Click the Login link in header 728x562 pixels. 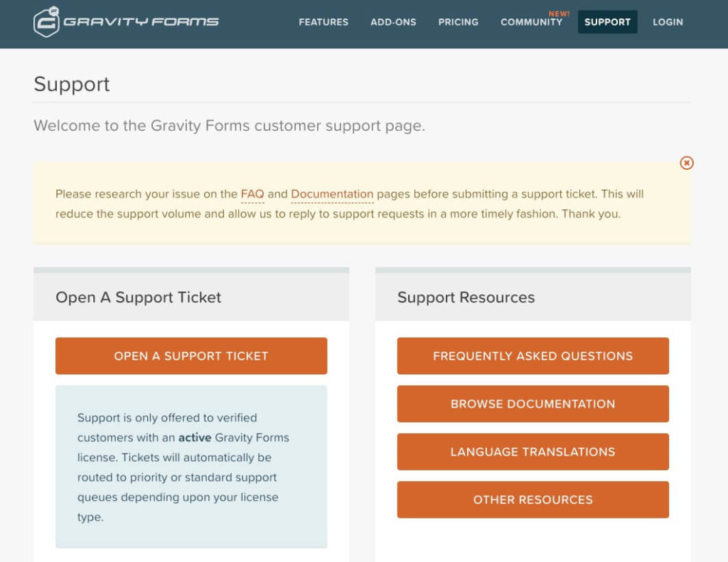pyautogui.click(x=668, y=22)
